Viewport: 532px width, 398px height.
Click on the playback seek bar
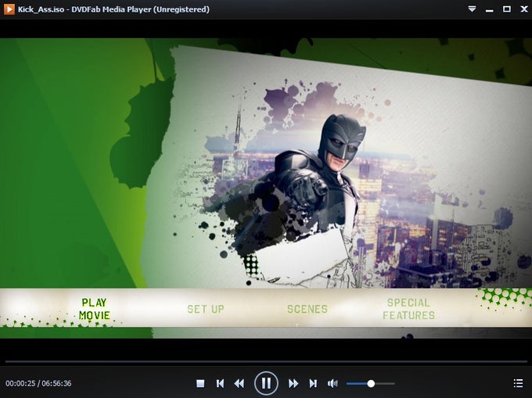click(x=266, y=361)
